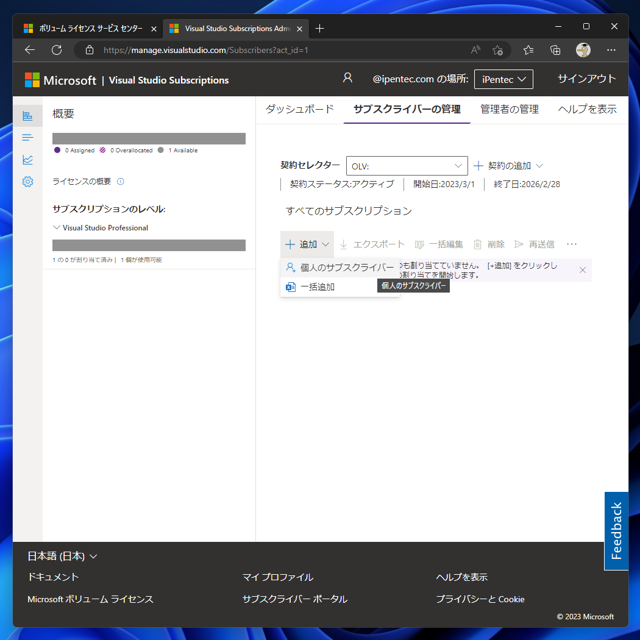Open プライバシーと Cookie footer link
Screen dimensions: 640x640
480,599
